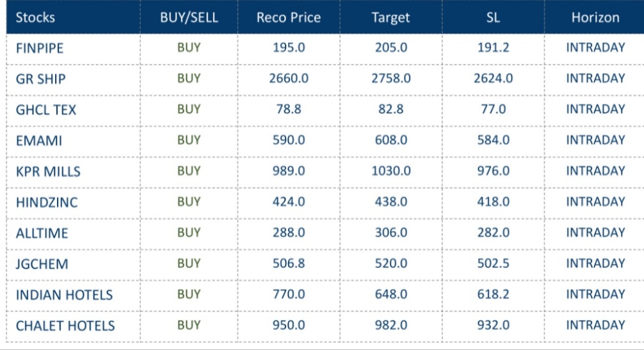Click BUY label in the EMAMI row
The image size is (644, 350).
(189, 140)
